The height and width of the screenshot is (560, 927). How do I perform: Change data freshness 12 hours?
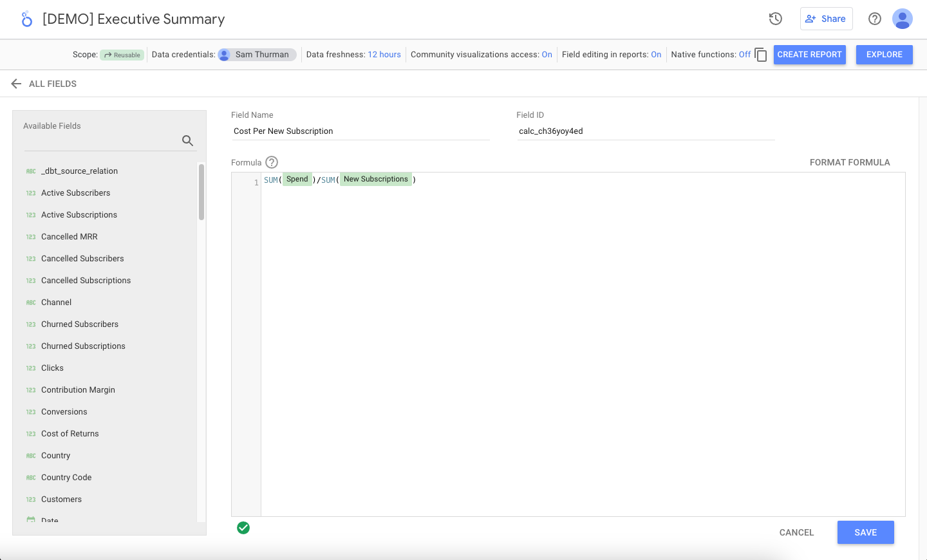click(384, 55)
